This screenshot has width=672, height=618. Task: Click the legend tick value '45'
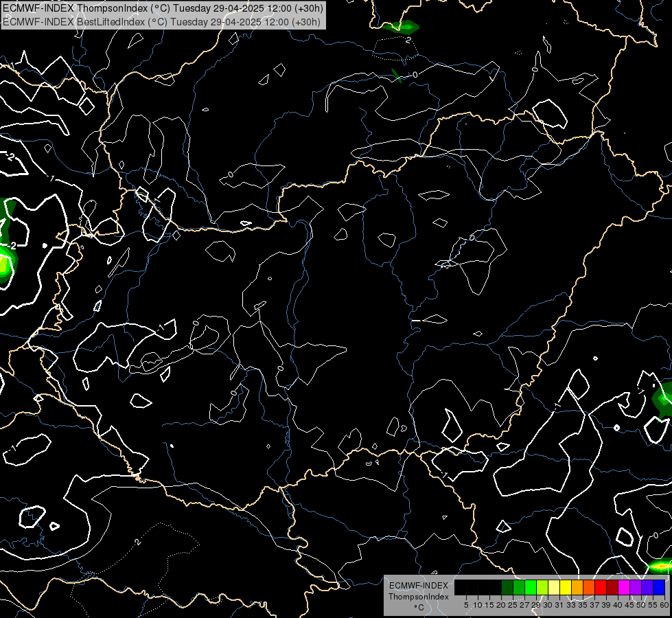629,605
